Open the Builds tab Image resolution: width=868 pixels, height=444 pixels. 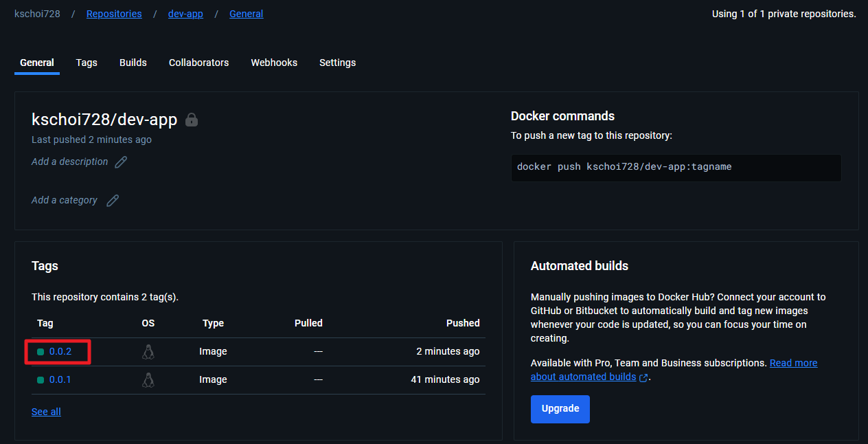(x=133, y=63)
